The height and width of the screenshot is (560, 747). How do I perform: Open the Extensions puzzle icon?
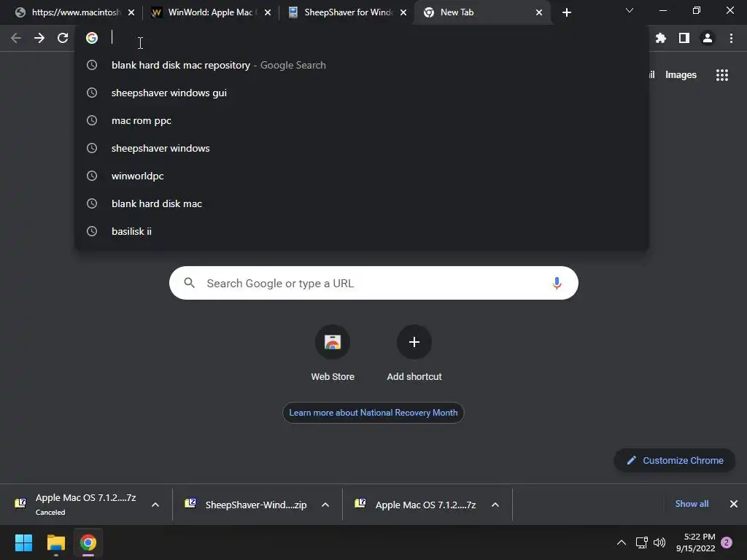(661, 38)
